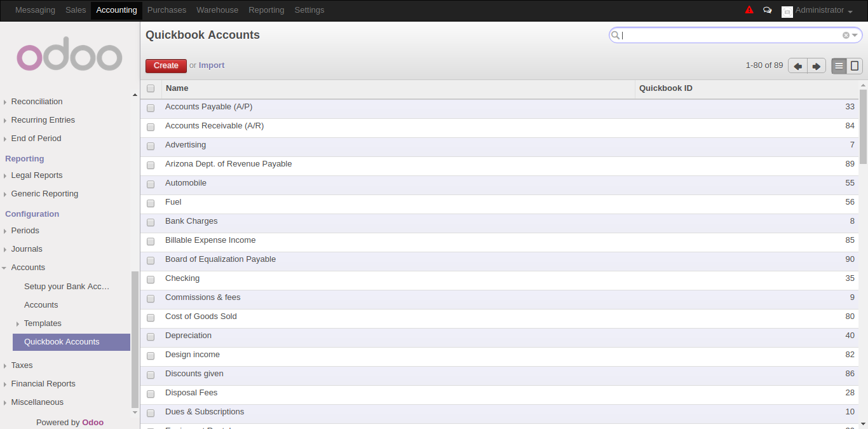
Task: Open the conversations chat bubble icon
Action: (768, 10)
